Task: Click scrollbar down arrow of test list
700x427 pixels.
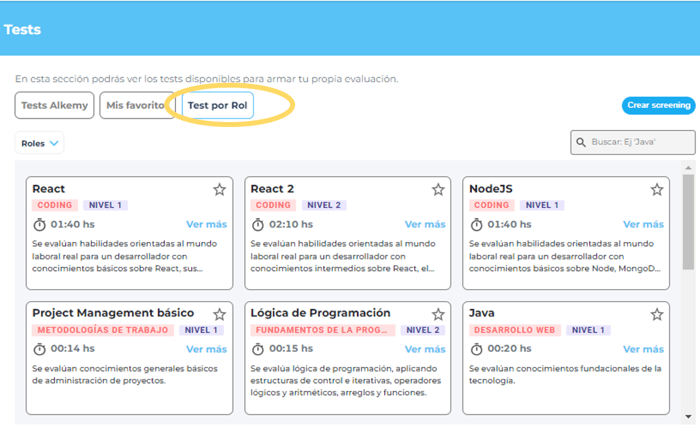Action: 688,416
